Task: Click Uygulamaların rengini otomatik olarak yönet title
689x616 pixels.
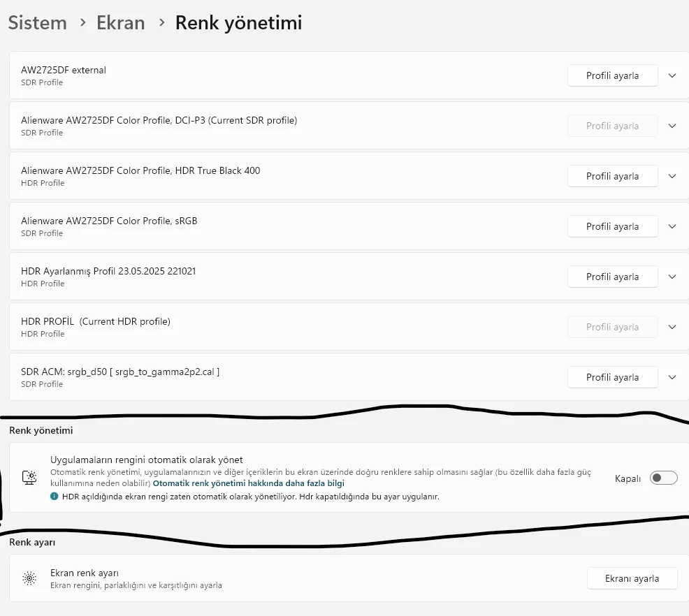Action: point(146,460)
